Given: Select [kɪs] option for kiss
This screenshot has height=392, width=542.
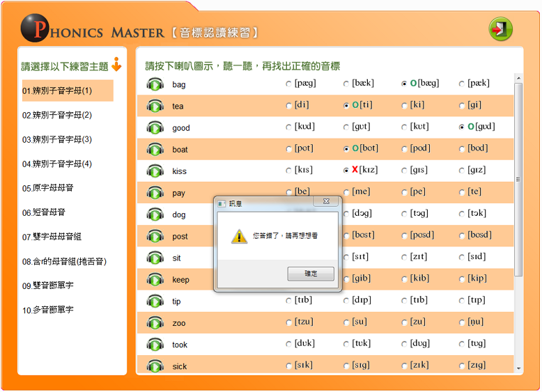Looking at the screenshot, I should pos(288,171).
